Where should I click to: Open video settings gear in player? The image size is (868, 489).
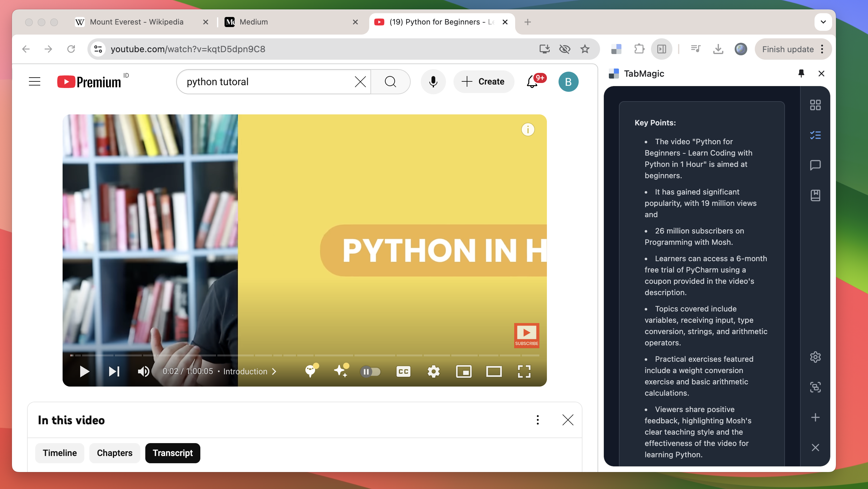point(433,371)
